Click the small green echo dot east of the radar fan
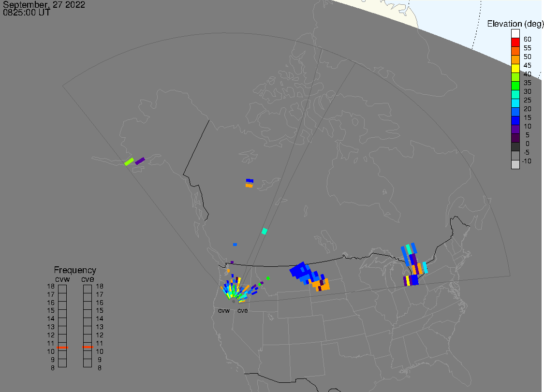 pos(268,278)
